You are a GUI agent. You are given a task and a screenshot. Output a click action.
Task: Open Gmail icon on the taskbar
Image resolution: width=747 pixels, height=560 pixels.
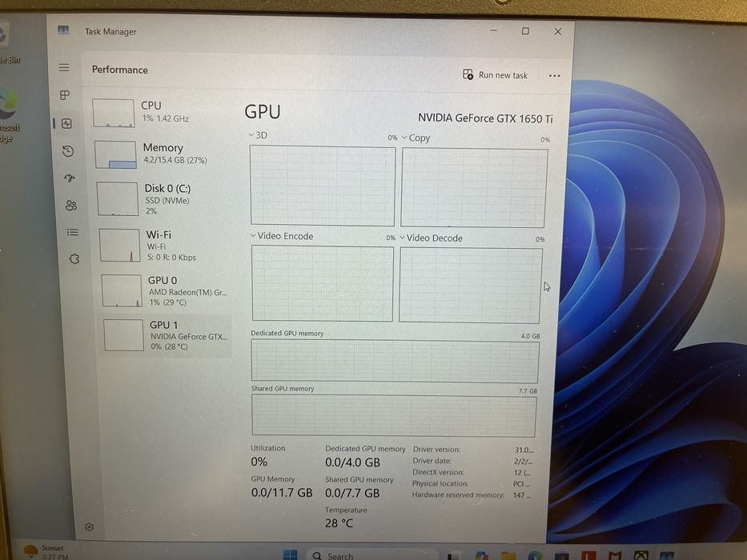tap(615, 555)
